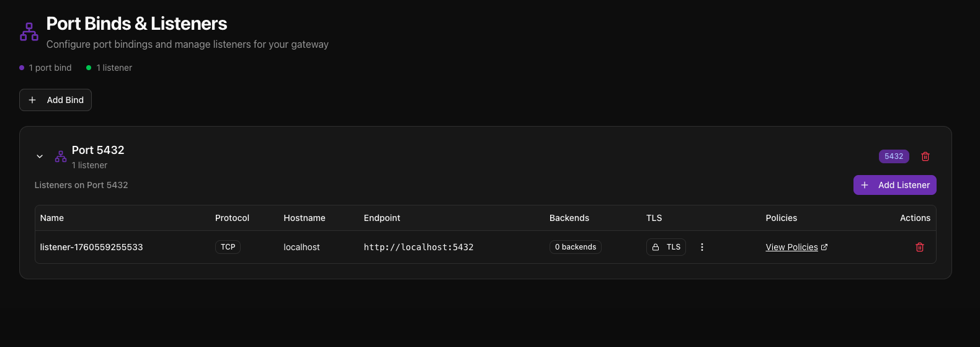Delete the Port 5432 bind via trash icon
This screenshot has height=347, width=980.
[x=925, y=156]
